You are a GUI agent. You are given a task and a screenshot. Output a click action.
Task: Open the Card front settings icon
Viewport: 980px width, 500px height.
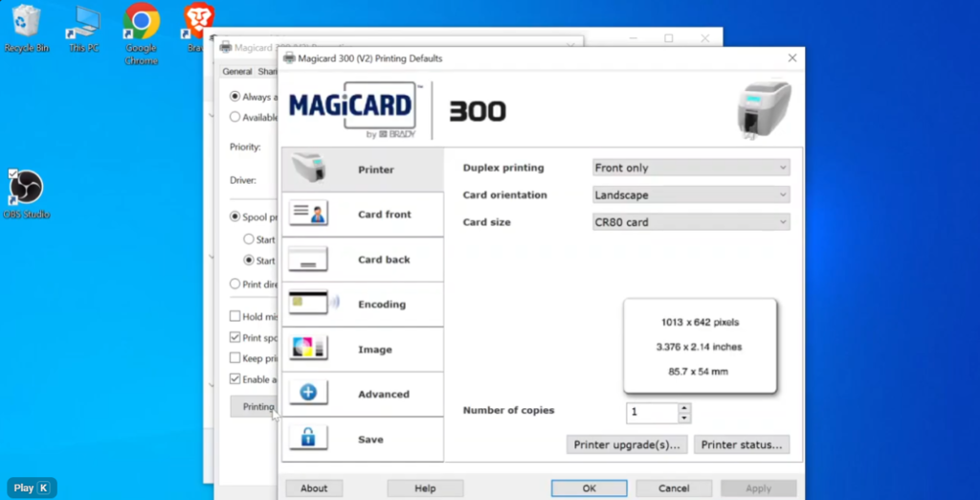[x=308, y=214]
